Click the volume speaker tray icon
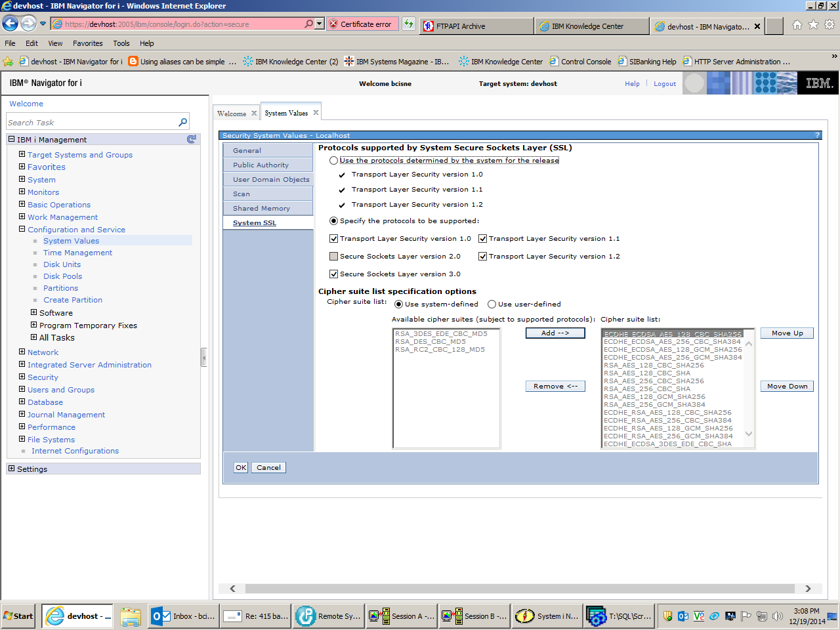Screen dimensions: 840x630 [x=777, y=616]
